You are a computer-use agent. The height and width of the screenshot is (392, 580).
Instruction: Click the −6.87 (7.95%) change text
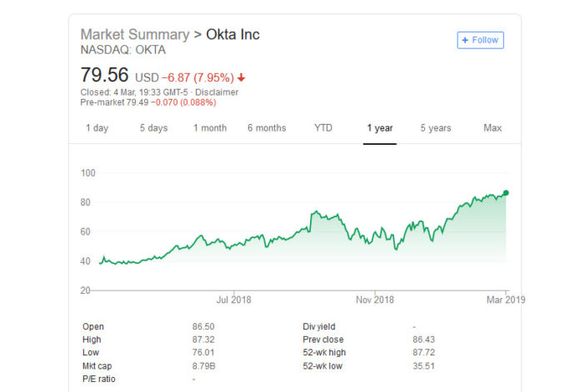(197, 77)
